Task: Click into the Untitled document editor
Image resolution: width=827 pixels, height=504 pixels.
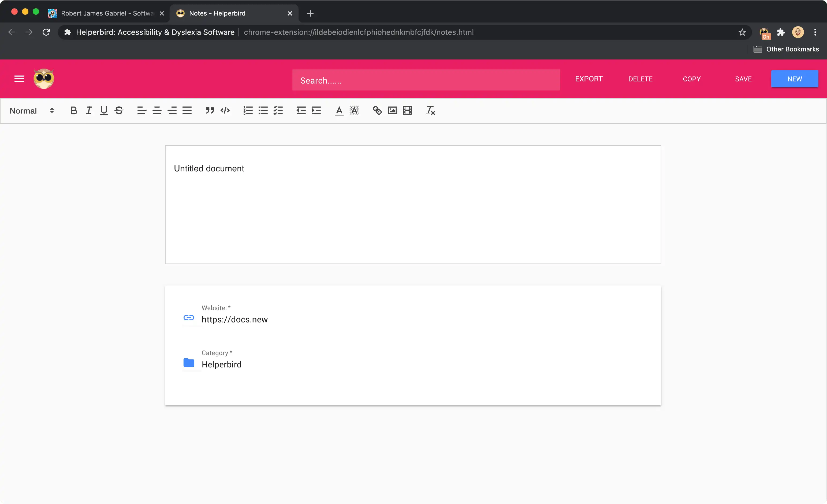Action: pos(413,205)
